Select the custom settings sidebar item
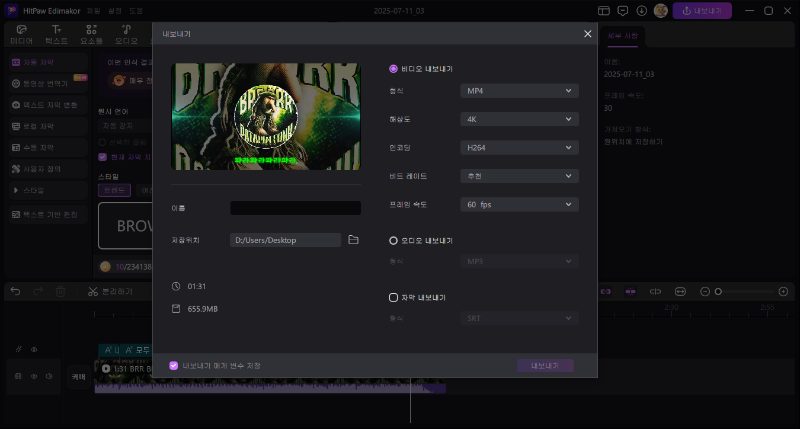 (x=48, y=169)
